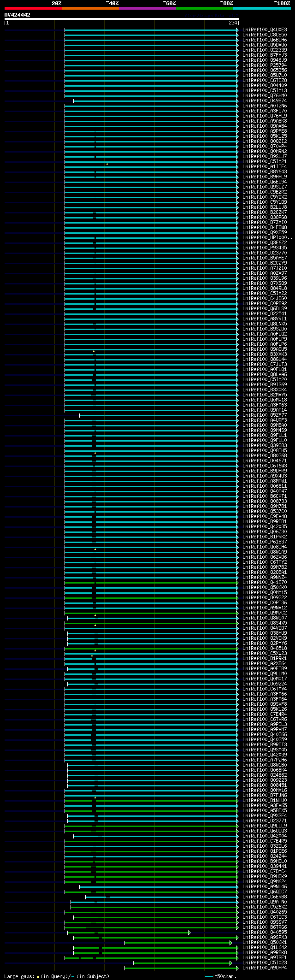Select hit label UniRef100_B6CAT1
The image size is (295, 980).
tap(265, 496)
